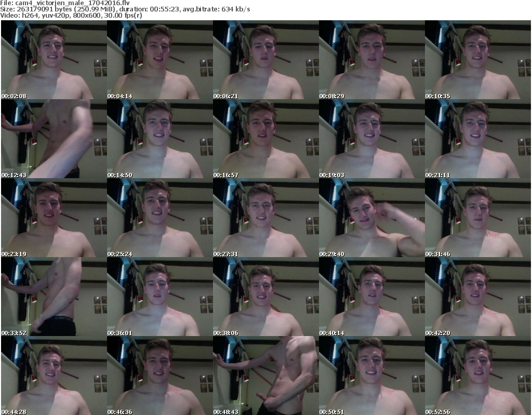Click the frame labeled 00:46:36
The width and height of the screenshot is (532, 415).
pyautogui.click(x=160, y=376)
